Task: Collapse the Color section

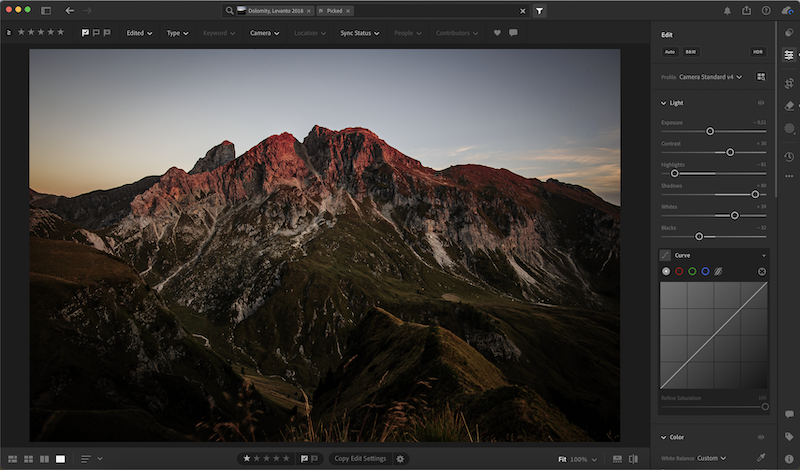Action: click(663, 437)
